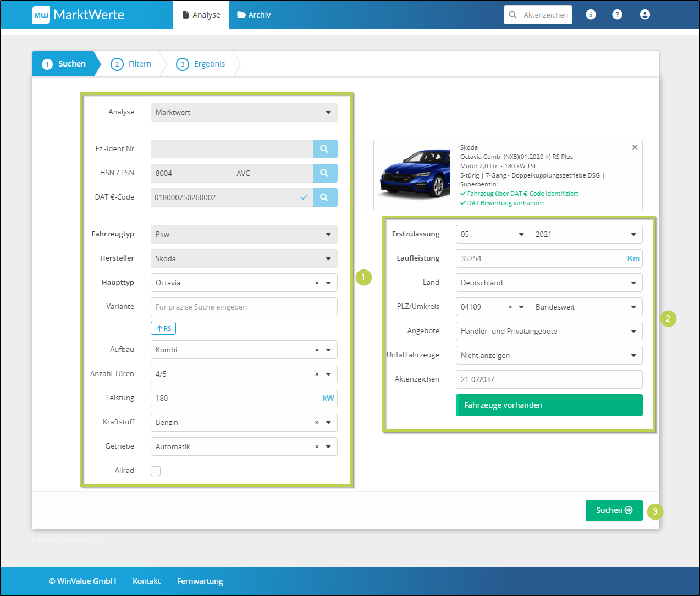
Task: Click the DAT €-Code search magnifier icon
Action: point(324,197)
